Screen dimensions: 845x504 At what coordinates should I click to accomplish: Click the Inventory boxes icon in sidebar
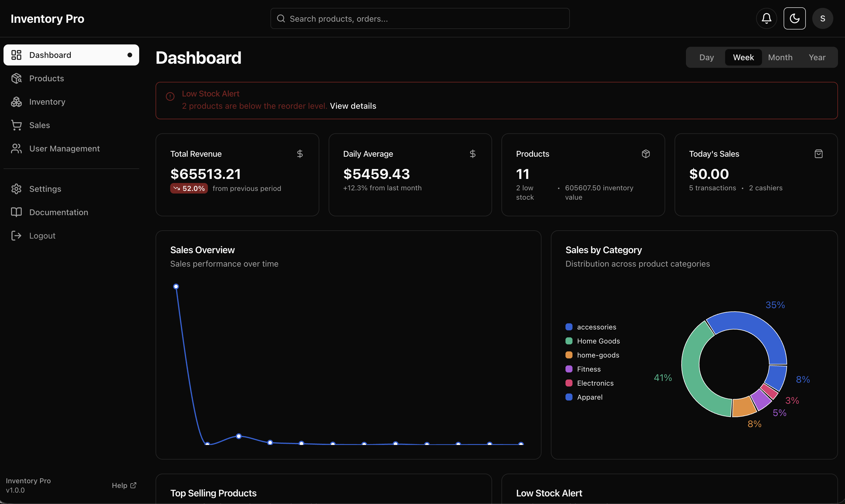[16, 102]
